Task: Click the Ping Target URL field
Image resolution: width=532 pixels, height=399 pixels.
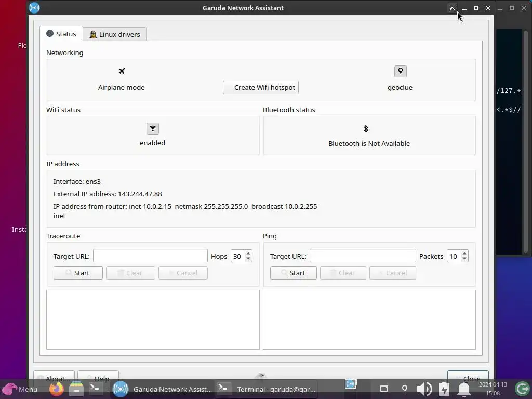Action: [363, 256]
